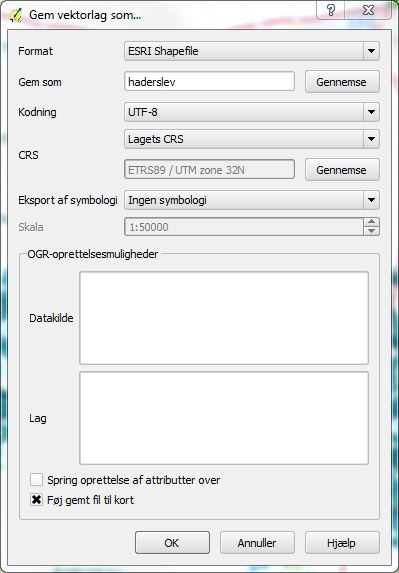The image size is (399, 573).
Task: Increase Skala with the up arrow
Action: (x=372, y=222)
